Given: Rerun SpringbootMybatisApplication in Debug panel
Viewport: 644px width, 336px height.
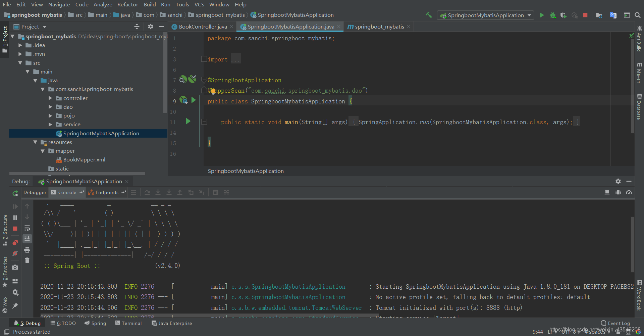Looking at the screenshot, I should coord(15,193).
